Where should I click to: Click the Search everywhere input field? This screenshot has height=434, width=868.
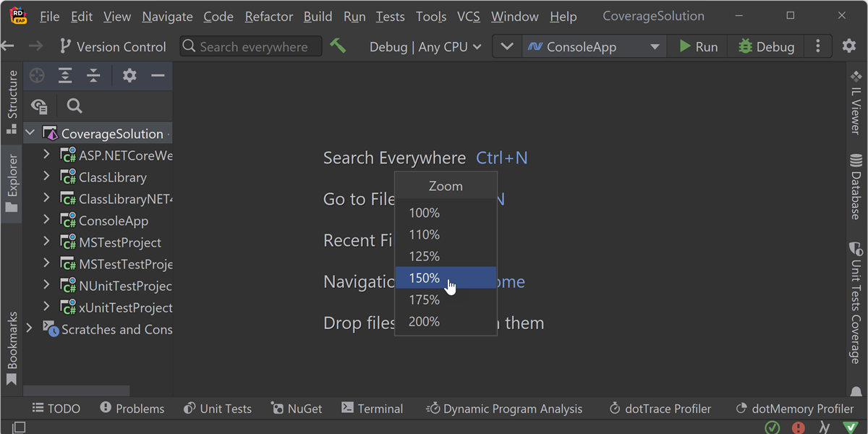pos(251,47)
